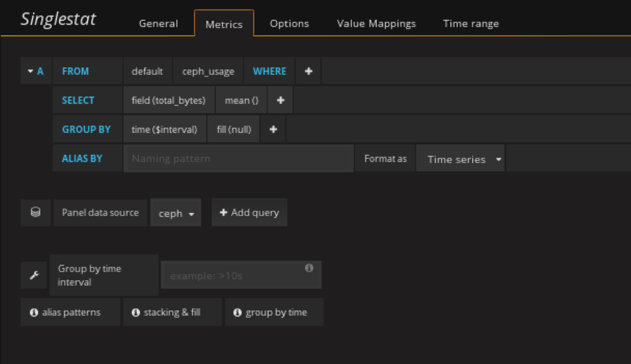Show alias patterns help
This screenshot has height=364, width=631.
click(70, 312)
